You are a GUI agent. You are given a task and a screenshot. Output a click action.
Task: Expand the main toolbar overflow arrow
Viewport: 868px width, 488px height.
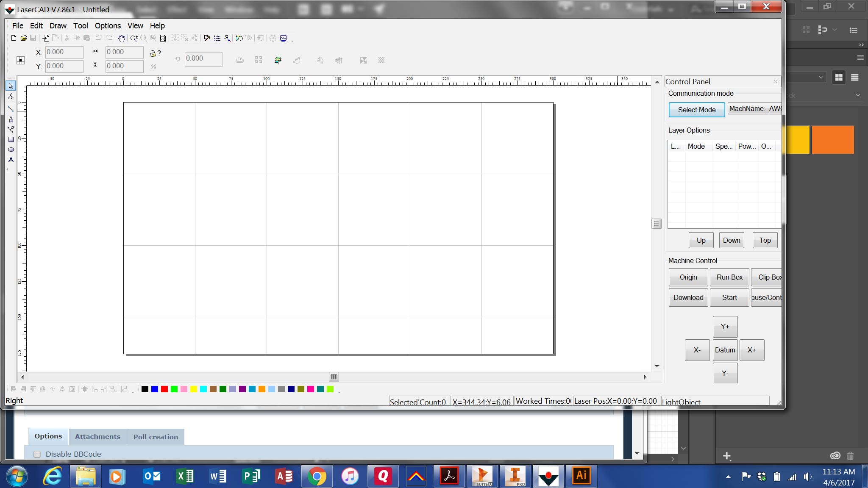292,41
